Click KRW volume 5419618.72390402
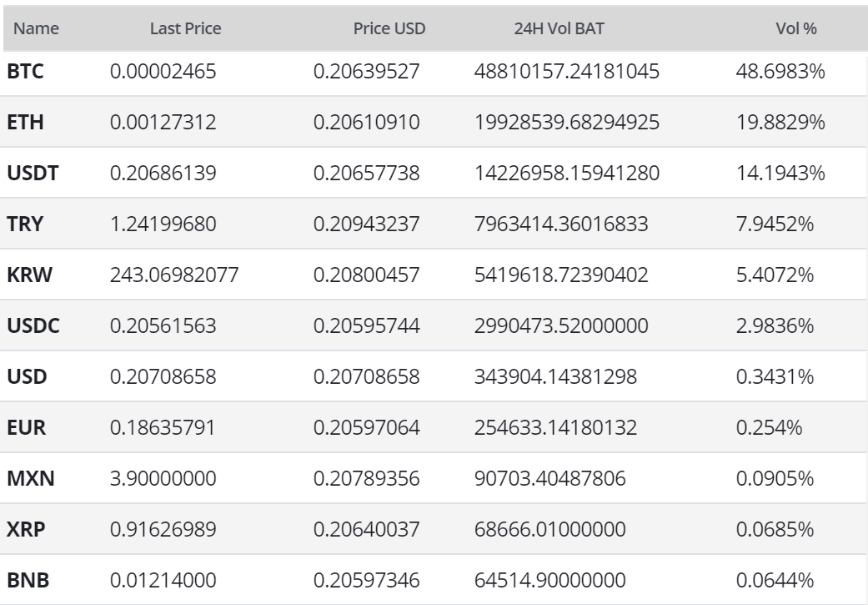Viewport: 868px width, 605px height. (x=561, y=275)
